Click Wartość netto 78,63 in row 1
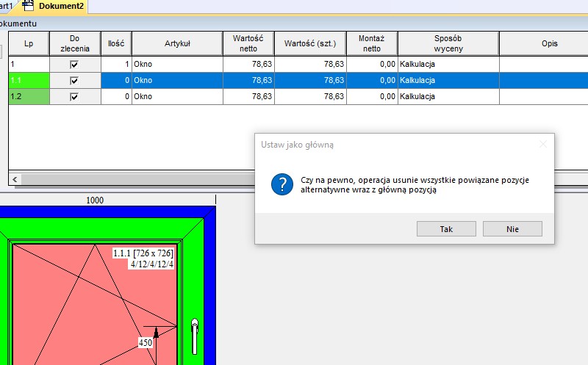The image size is (588, 365). coord(248,64)
